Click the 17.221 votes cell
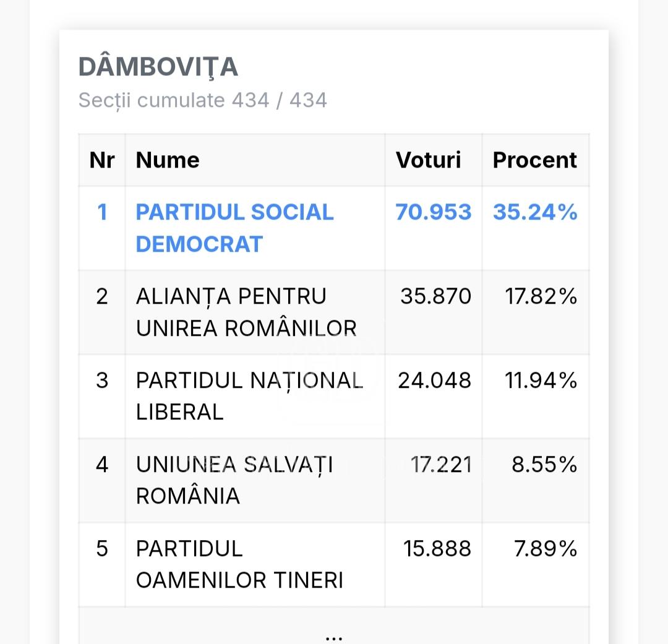This screenshot has width=668, height=644. click(x=440, y=464)
